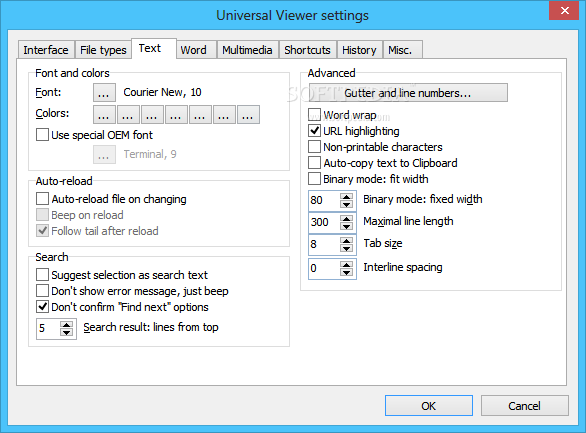Screen dimensions: 586x433
Task: Decrease Tab size value
Action: click(346, 249)
